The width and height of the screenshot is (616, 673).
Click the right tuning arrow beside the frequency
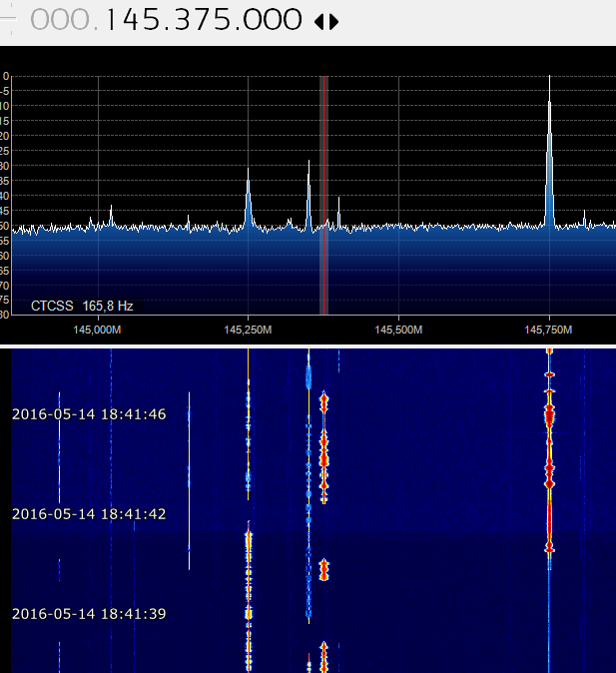(x=334, y=22)
